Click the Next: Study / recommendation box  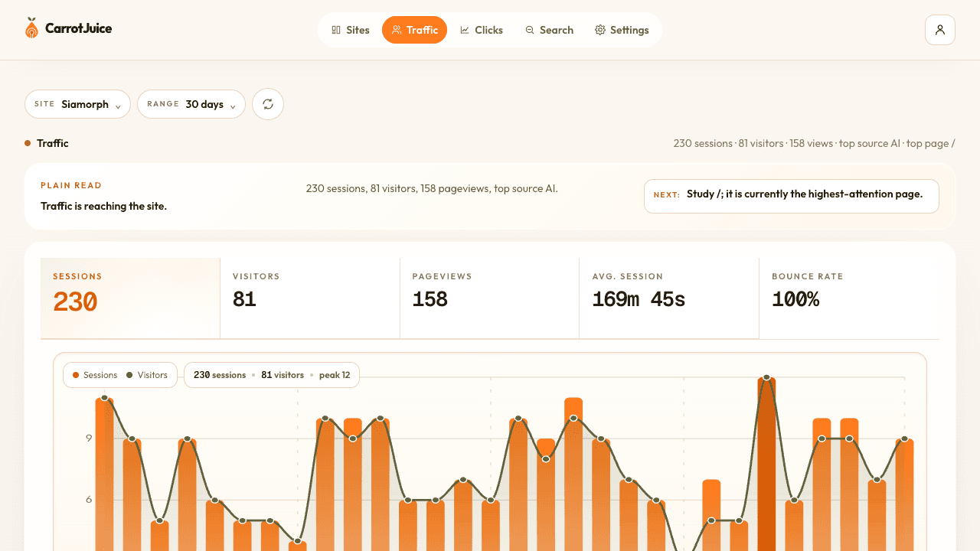tap(792, 196)
